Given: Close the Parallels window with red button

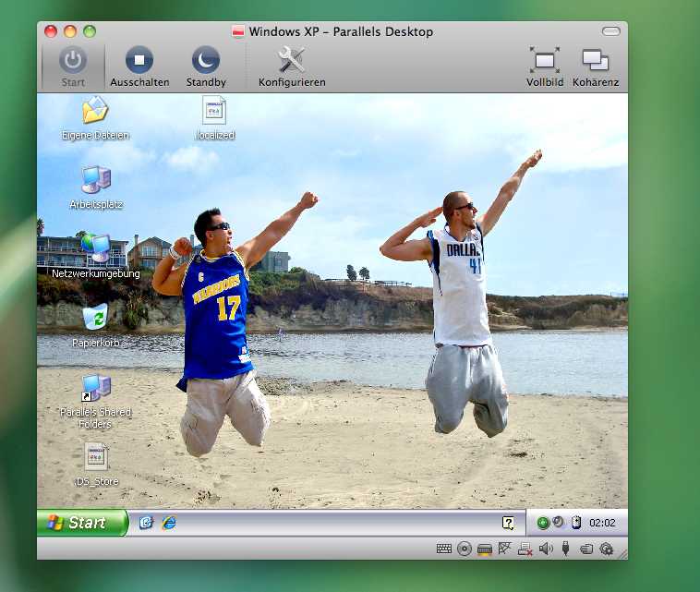Looking at the screenshot, I should 51,31.
